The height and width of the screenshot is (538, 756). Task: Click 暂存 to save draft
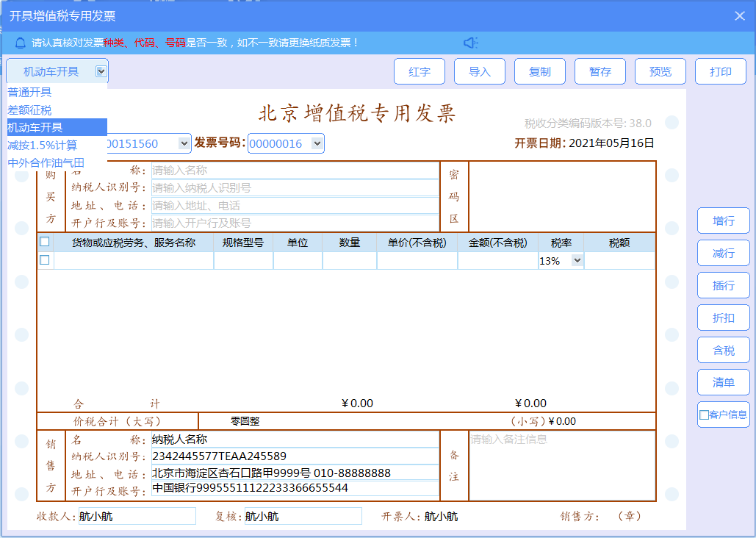click(x=600, y=71)
